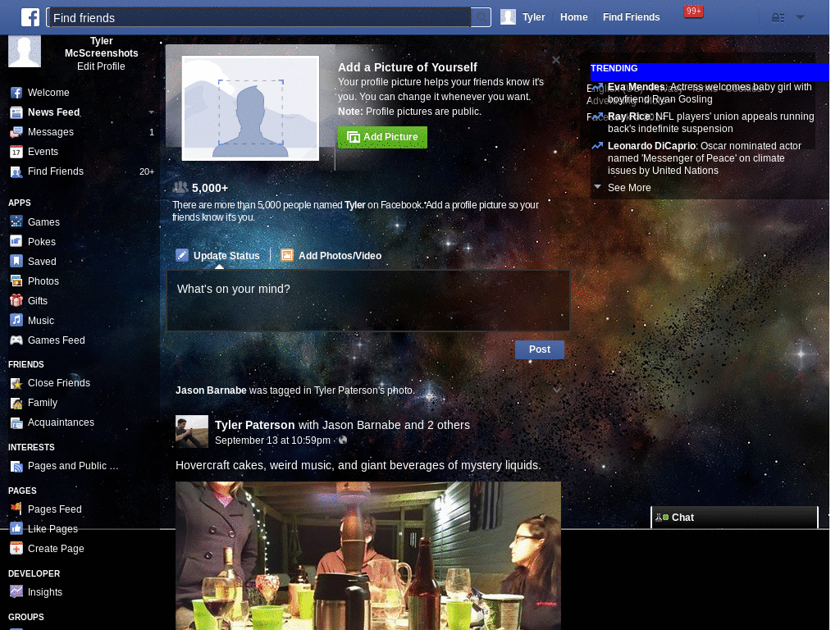Open Find Friends in top bar

pos(631,17)
